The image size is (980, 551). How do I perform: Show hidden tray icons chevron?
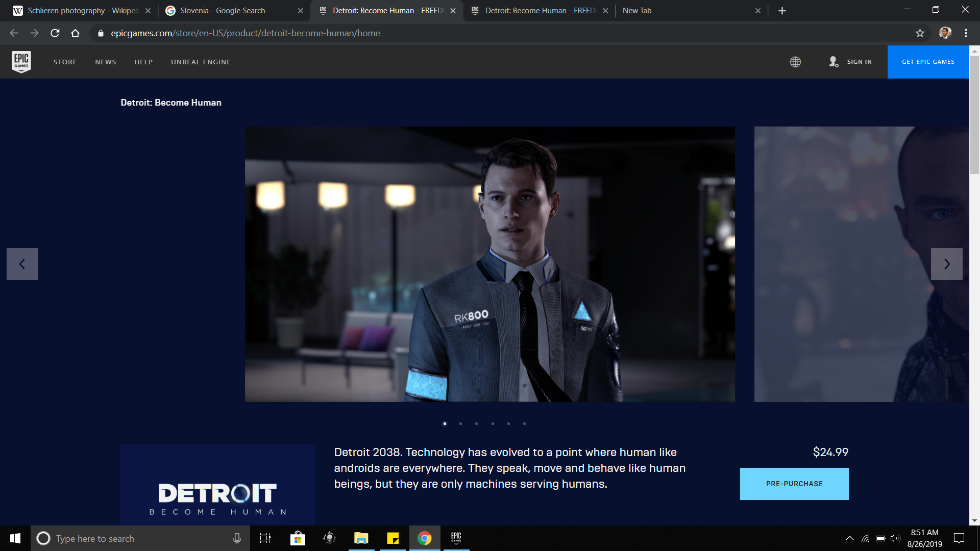coord(850,538)
